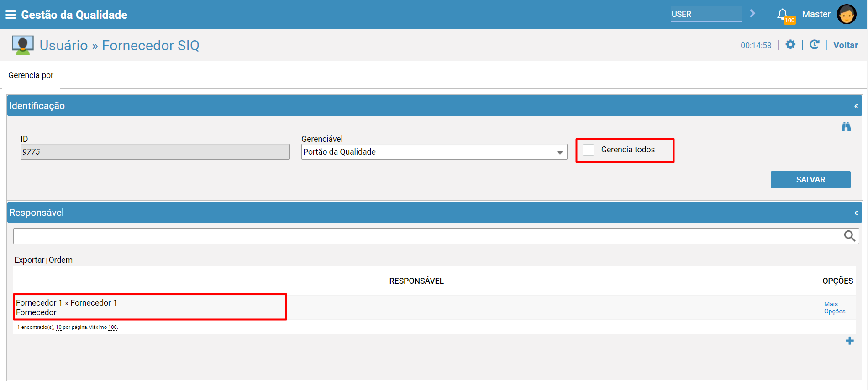Viewport: 868px width, 390px height.
Task: Click the arrow next to USER field
Action: pos(752,14)
